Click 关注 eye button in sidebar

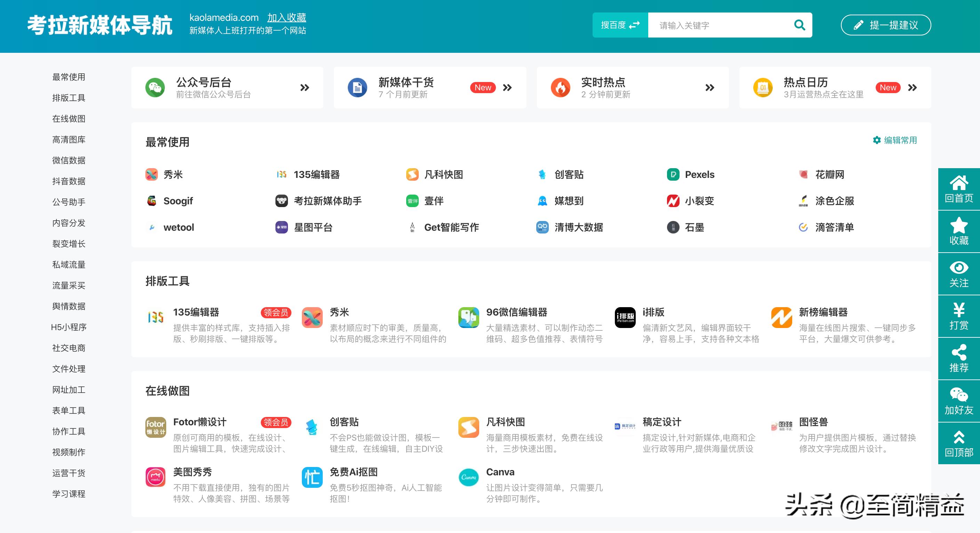(x=959, y=274)
